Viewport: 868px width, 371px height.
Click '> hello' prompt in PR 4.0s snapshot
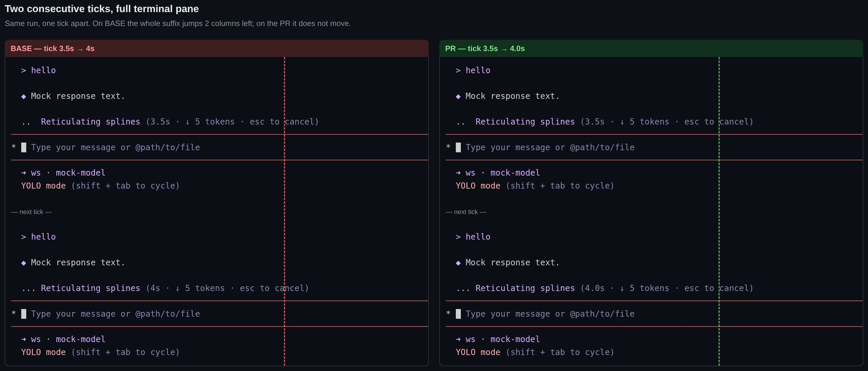(473, 237)
